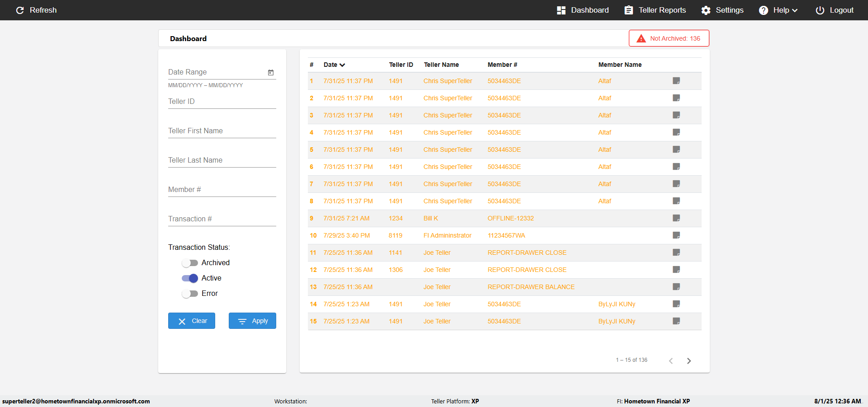Open note icon for FI Admininstrator row 10
Screen dimensions: 868x407
pos(676,235)
